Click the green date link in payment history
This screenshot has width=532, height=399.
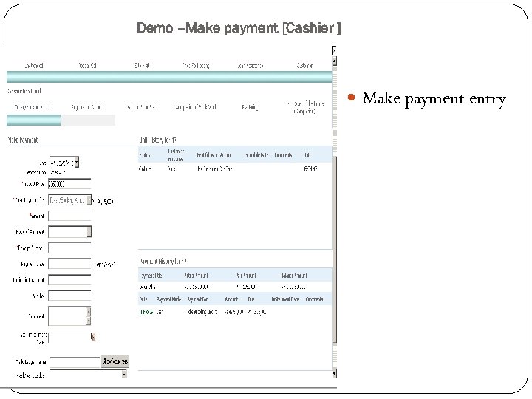click(146, 312)
